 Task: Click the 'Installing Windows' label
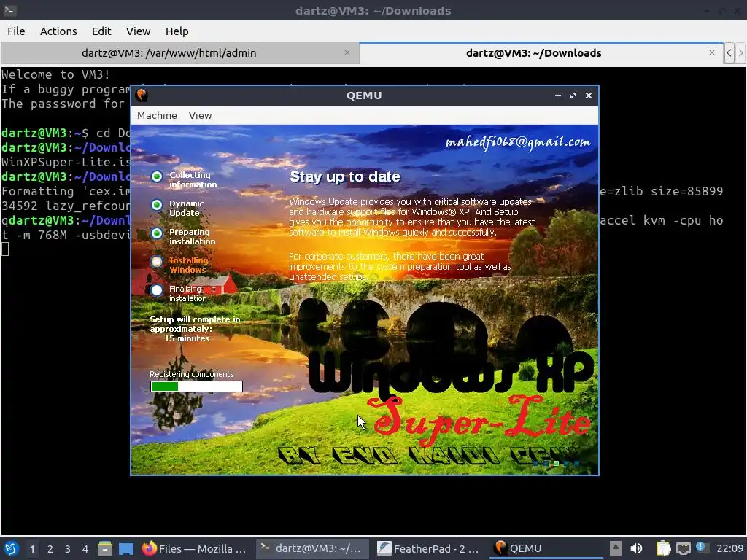point(189,265)
